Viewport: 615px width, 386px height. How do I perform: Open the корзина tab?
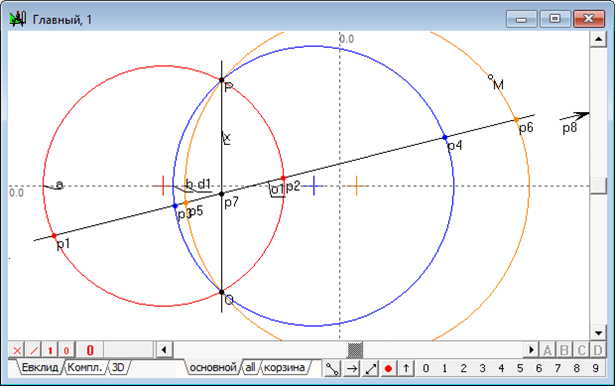click(284, 368)
